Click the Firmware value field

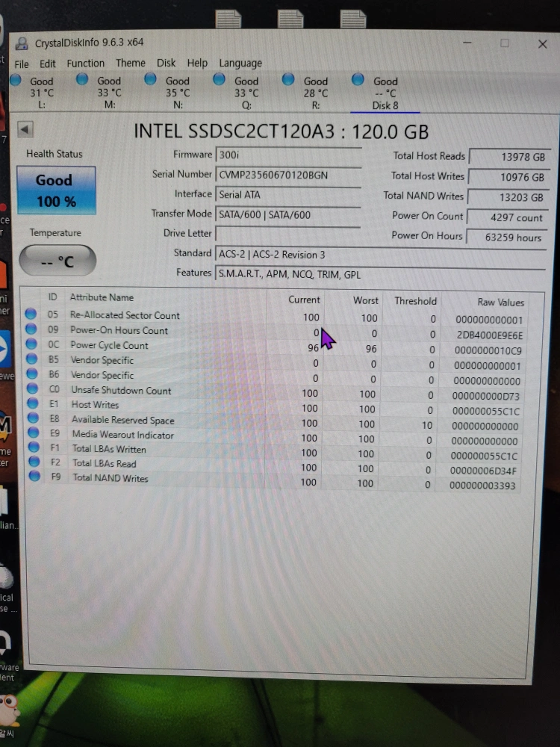point(288,155)
